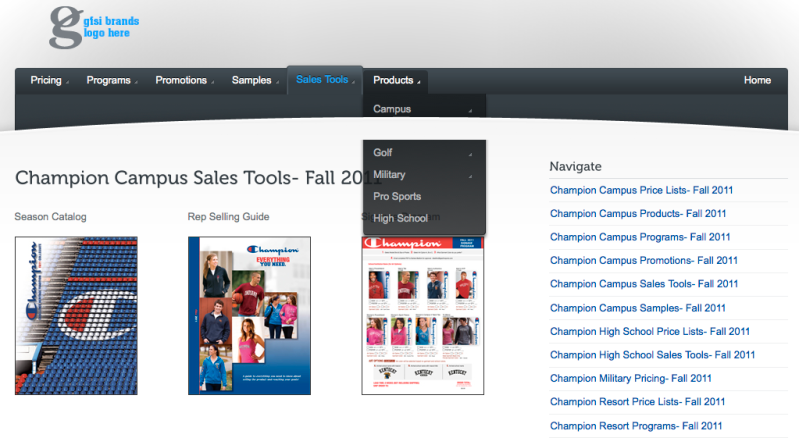Open the Rep Selling Guide thumbnail
799x438 pixels.
[x=249, y=315]
